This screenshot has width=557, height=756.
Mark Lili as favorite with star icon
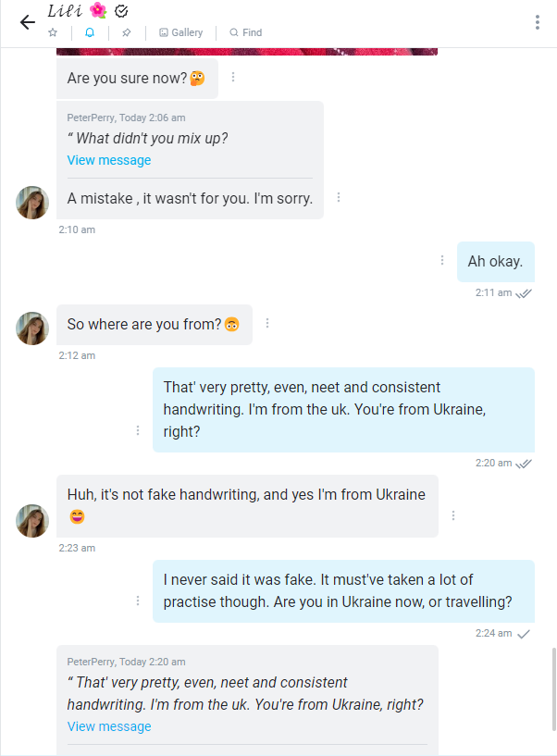pyautogui.click(x=53, y=32)
